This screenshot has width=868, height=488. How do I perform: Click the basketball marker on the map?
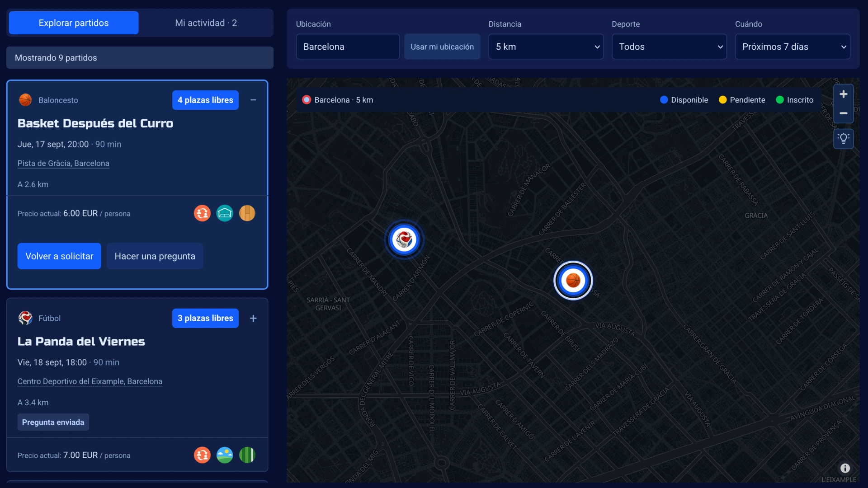tap(573, 281)
